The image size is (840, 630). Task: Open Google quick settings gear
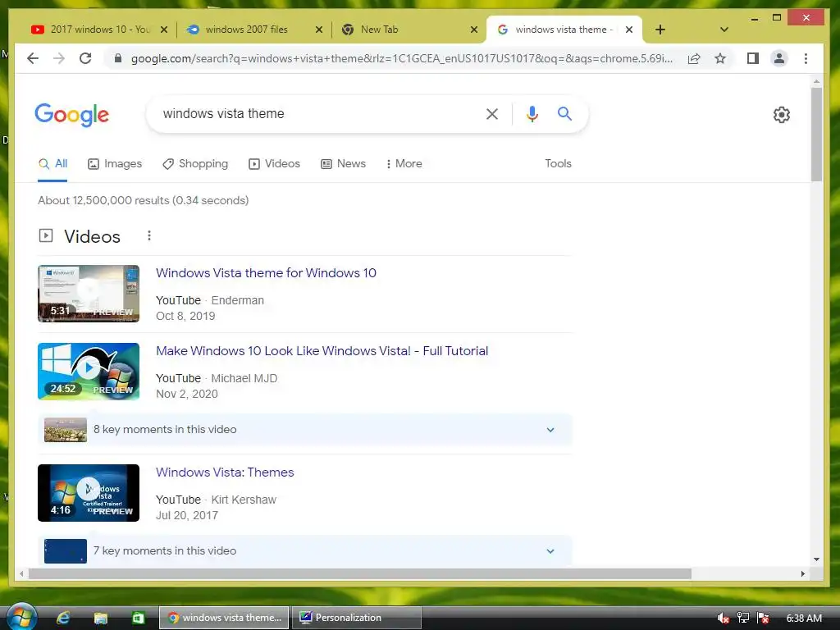coord(782,115)
